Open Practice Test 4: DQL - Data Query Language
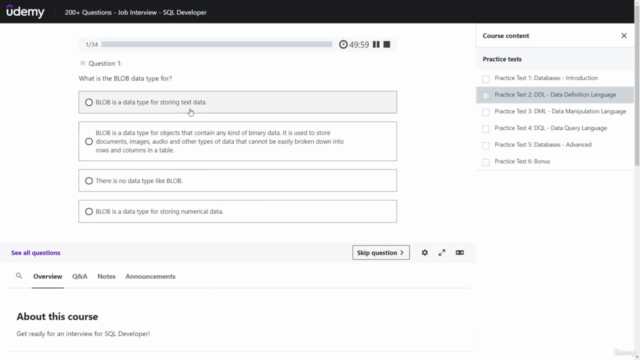The image size is (640, 360). click(551, 128)
